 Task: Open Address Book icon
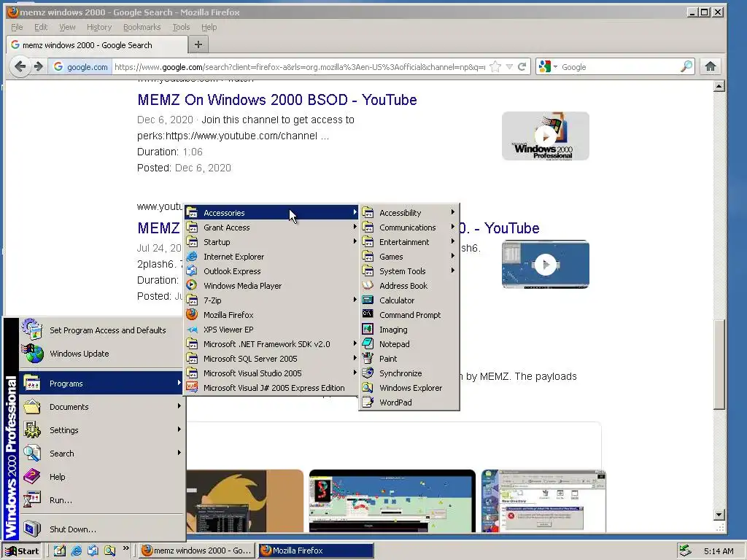[x=368, y=286]
